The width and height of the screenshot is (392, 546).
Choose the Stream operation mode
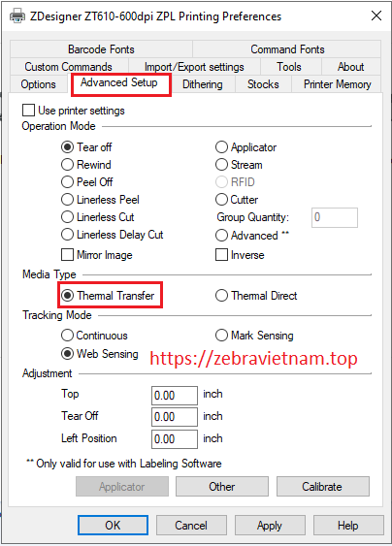click(x=239, y=165)
